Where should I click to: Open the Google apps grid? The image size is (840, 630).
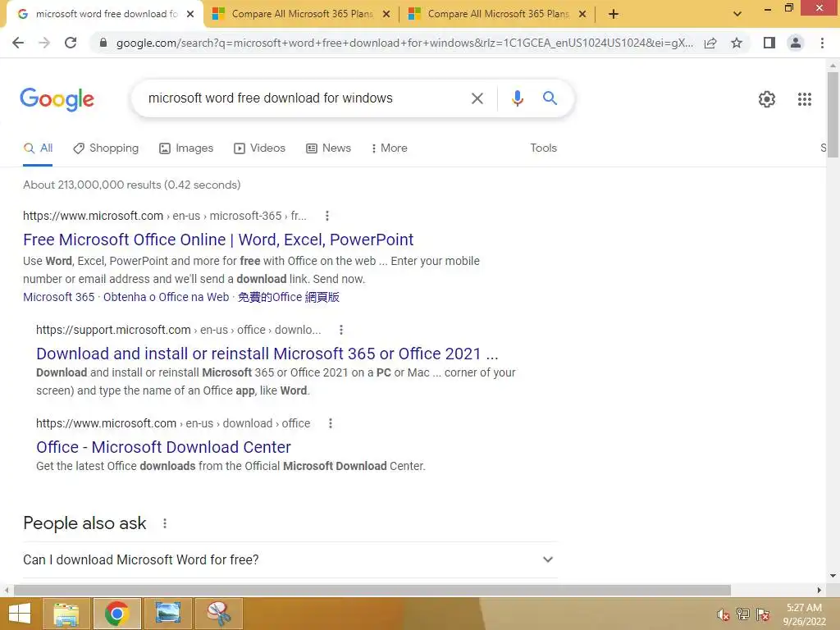coord(804,99)
